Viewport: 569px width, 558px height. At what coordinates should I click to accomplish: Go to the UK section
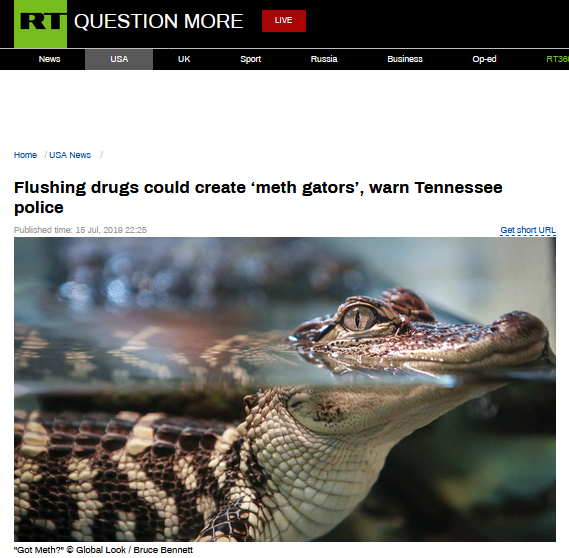click(x=184, y=59)
